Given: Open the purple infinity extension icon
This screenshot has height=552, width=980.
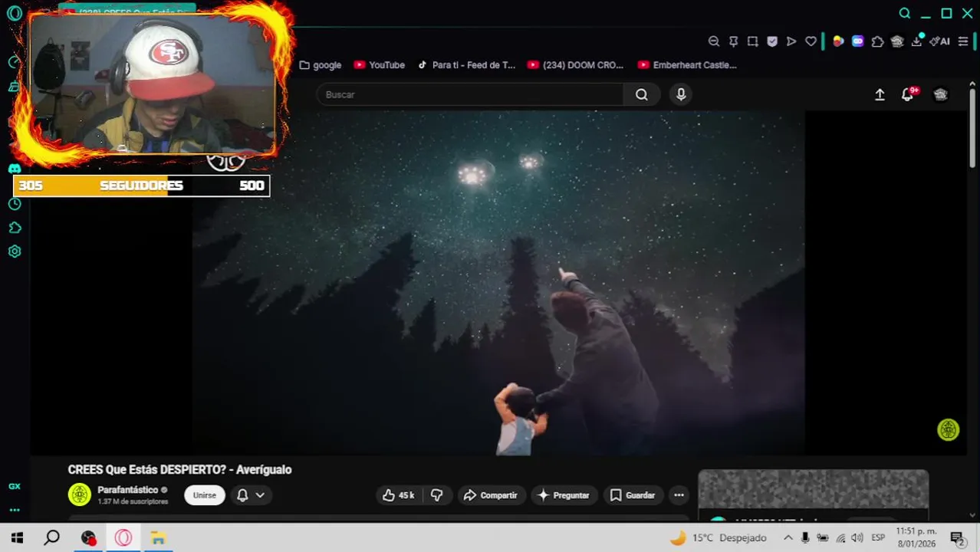Looking at the screenshot, I should pos(857,41).
